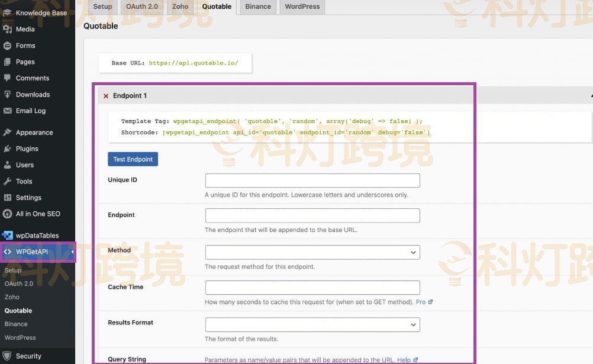Image resolution: width=593 pixels, height=364 pixels.
Task: Click the Plugins plug icon
Action: 7,149
